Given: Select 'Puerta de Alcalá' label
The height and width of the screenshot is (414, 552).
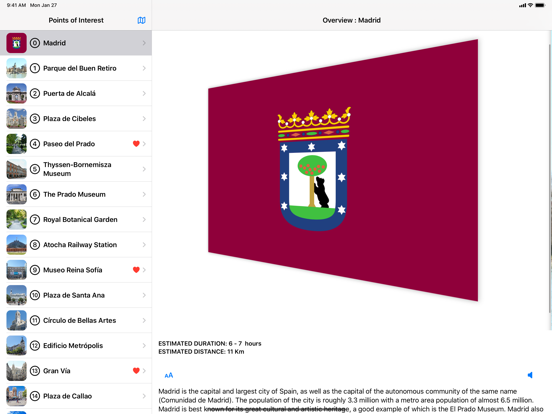Looking at the screenshot, I should (69, 93).
